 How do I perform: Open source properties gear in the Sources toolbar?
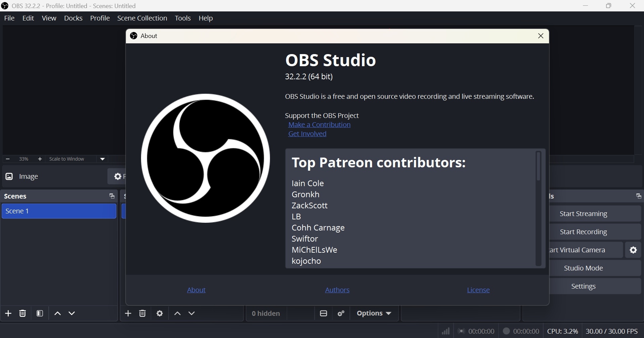160,313
